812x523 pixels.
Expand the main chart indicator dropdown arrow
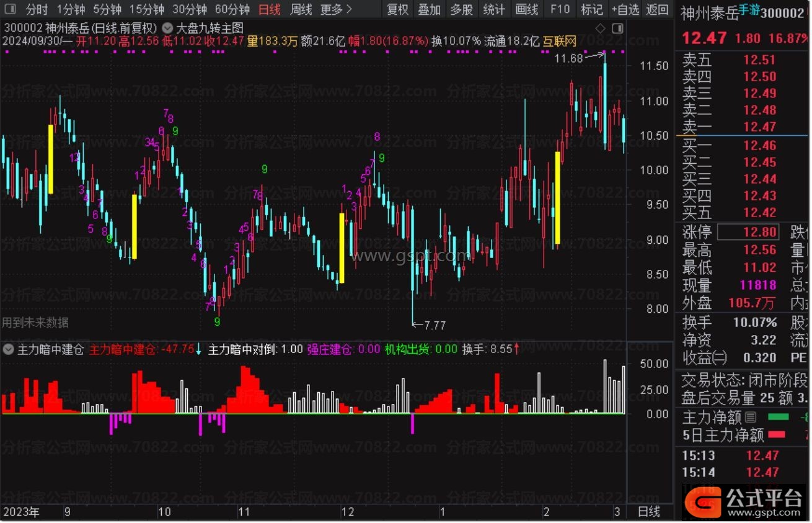pos(167,28)
